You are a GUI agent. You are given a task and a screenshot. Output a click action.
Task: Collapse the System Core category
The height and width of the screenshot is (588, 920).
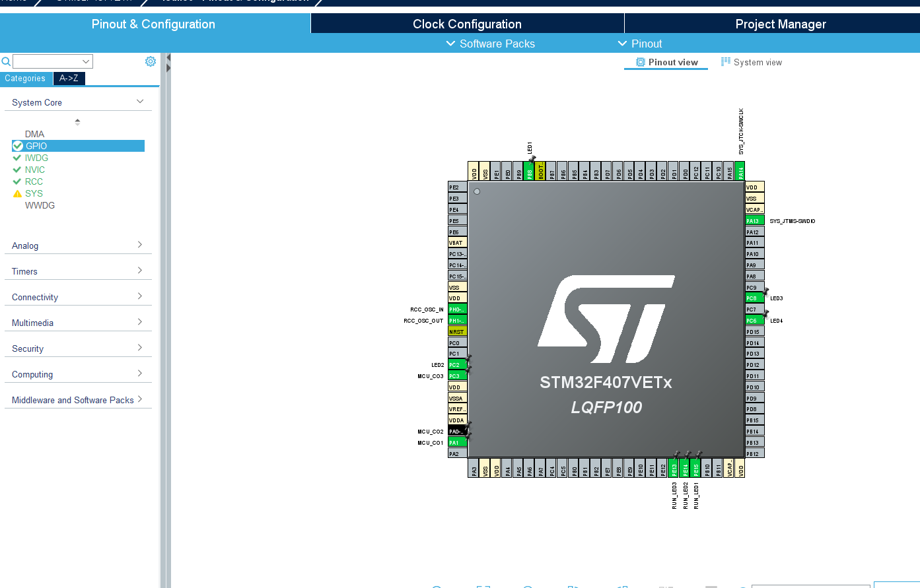(140, 102)
